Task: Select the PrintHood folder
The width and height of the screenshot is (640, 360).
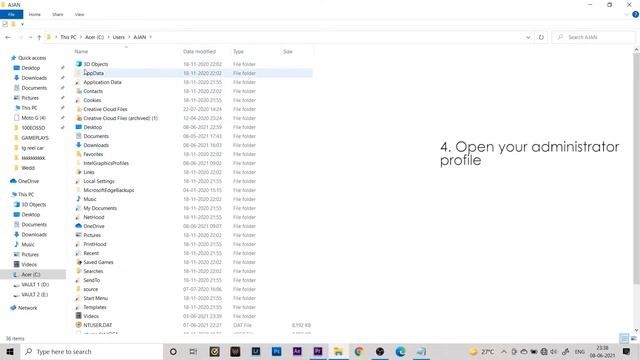Action: click(95, 244)
